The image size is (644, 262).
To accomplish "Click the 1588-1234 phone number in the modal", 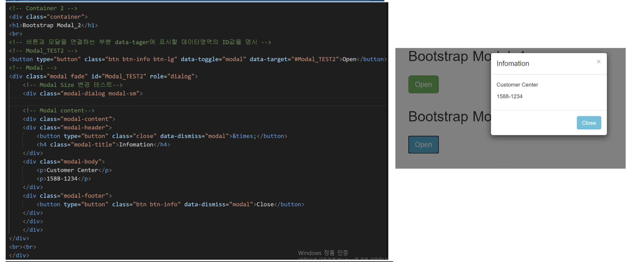I will click(x=509, y=96).
